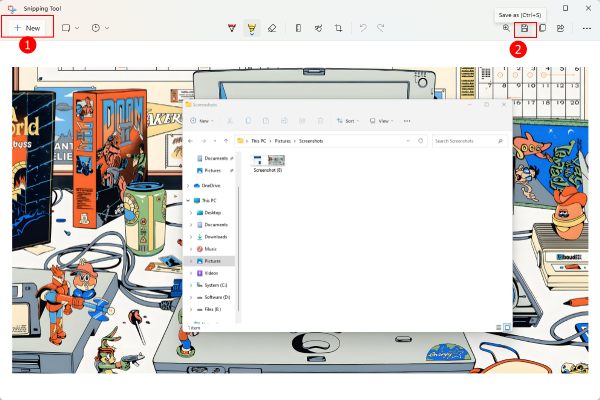Expand the Desktop node under This PC
The width and height of the screenshot is (600, 400).
(x=191, y=213)
